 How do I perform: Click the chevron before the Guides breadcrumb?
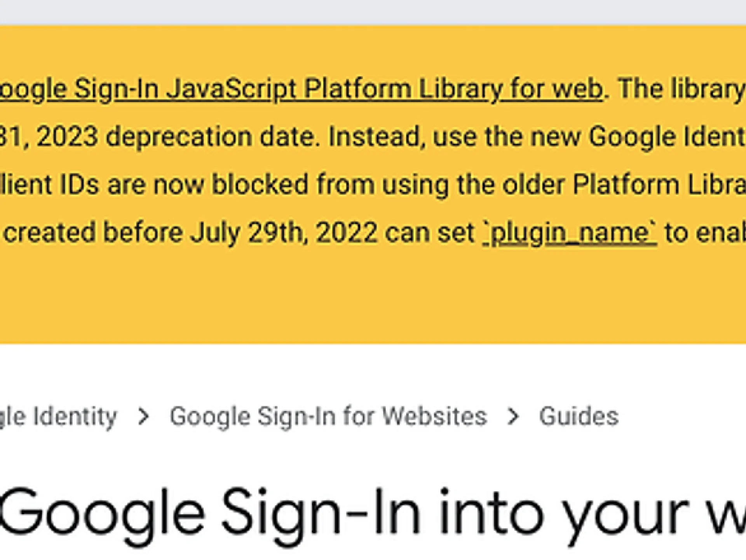(x=513, y=417)
